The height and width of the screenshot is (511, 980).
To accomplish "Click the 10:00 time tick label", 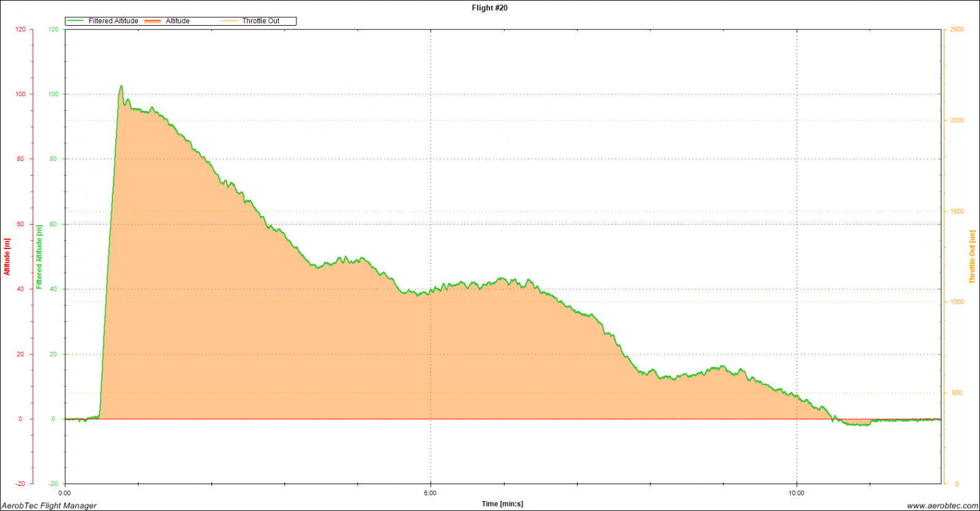I will pyautogui.click(x=796, y=493).
